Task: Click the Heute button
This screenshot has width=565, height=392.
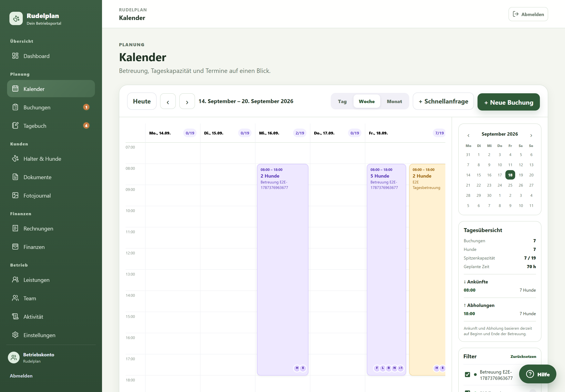Action: 142,101
